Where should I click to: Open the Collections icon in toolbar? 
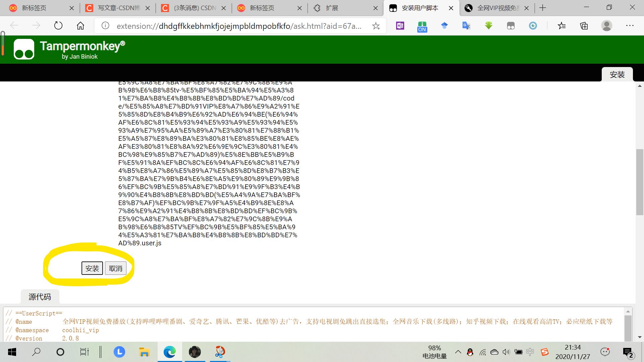point(584,26)
